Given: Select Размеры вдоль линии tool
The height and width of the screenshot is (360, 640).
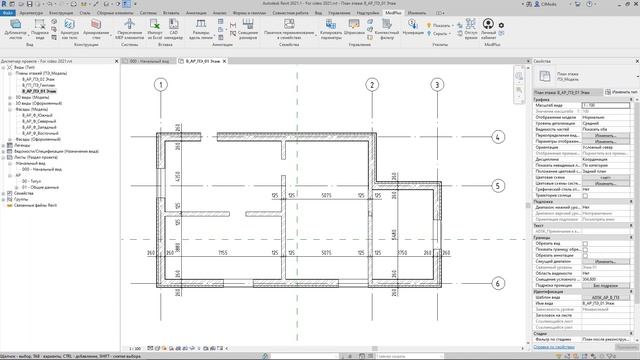Looking at the screenshot, I should point(201,29).
